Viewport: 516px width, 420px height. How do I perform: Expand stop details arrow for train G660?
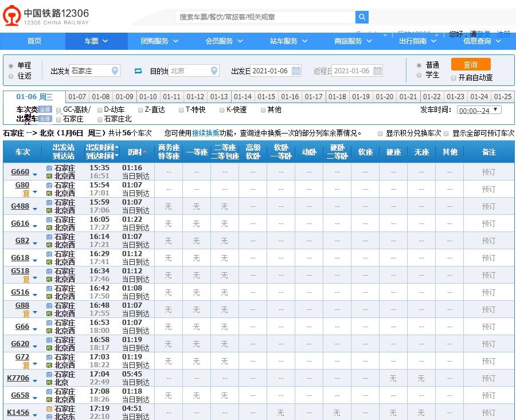[x=35, y=173]
